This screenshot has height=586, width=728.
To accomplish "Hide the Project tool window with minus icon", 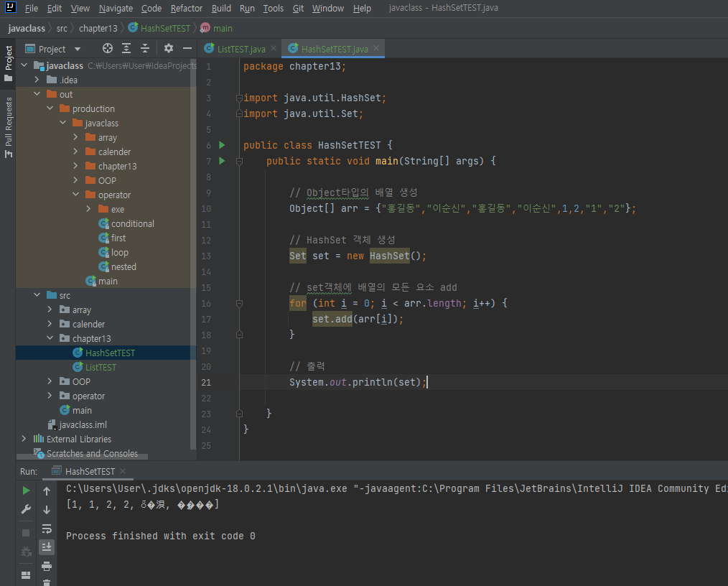I will 187,48.
